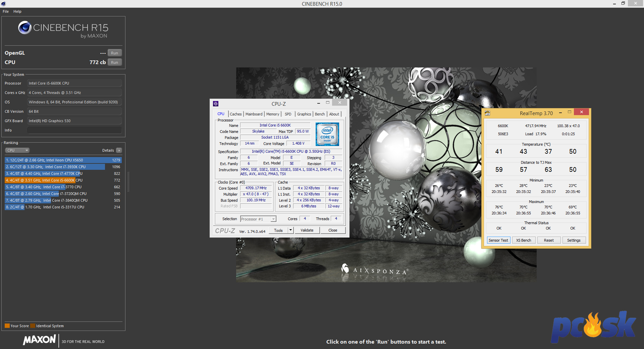Select ranking row Intel Core i7-4770K CPU
This screenshot has height=349, width=644.
(63, 173)
